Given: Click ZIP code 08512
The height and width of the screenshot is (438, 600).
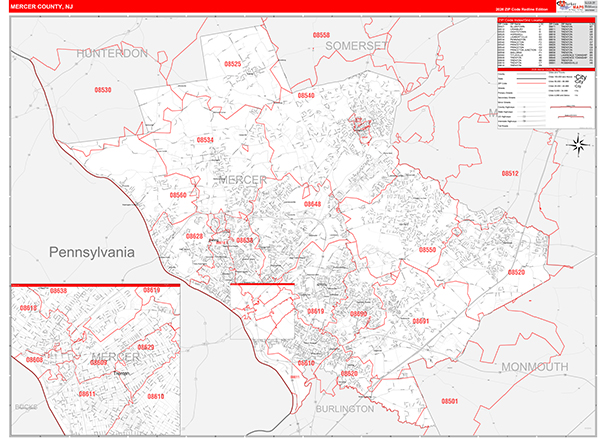Looking at the screenshot, I should pos(510,174).
